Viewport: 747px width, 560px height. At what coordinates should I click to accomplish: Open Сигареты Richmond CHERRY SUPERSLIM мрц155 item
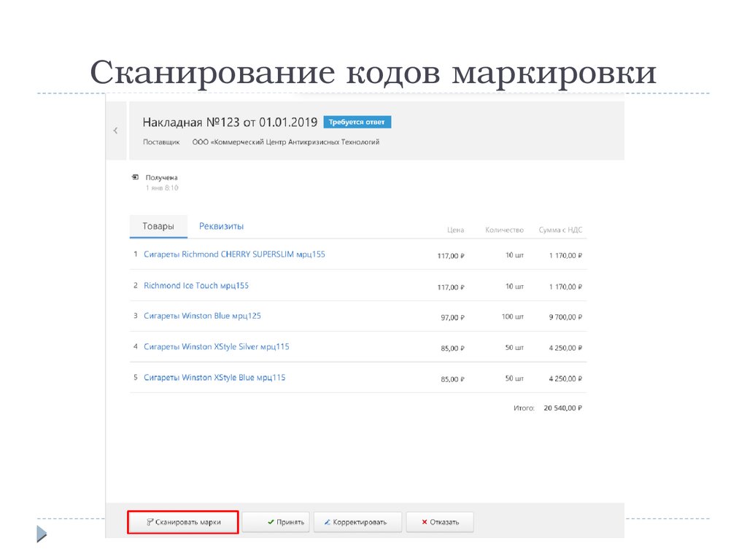click(x=234, y=254)
